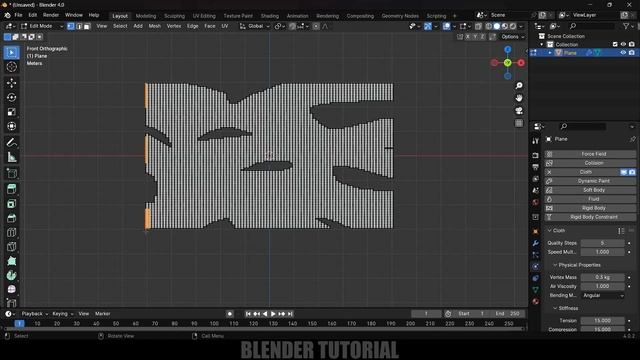Open the File menu

[x=18, y=15]
